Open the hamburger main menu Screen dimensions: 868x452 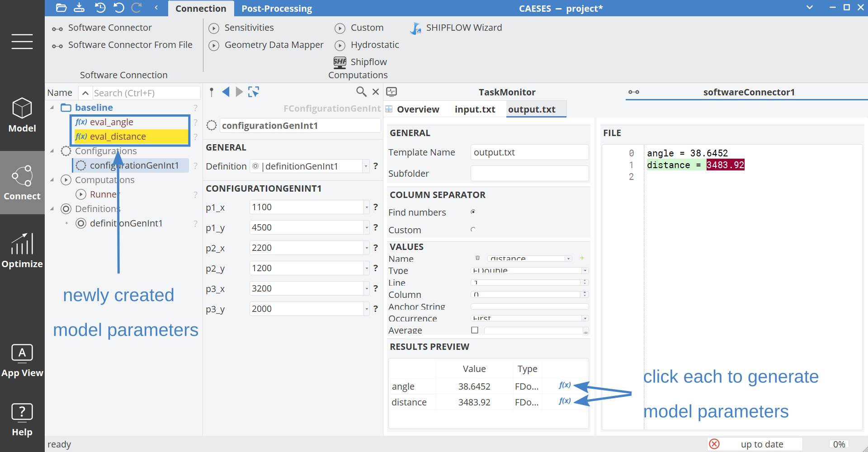[22, 42]
